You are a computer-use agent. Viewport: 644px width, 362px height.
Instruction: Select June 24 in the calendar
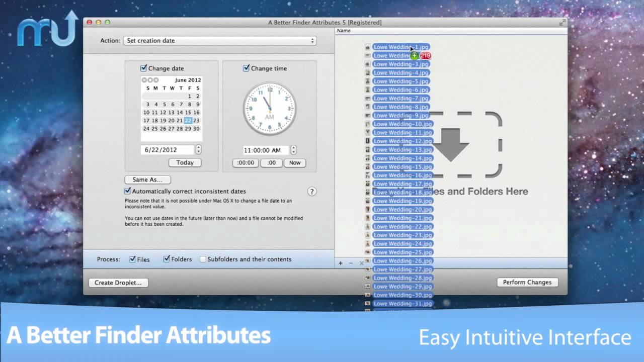coord(146,129)
